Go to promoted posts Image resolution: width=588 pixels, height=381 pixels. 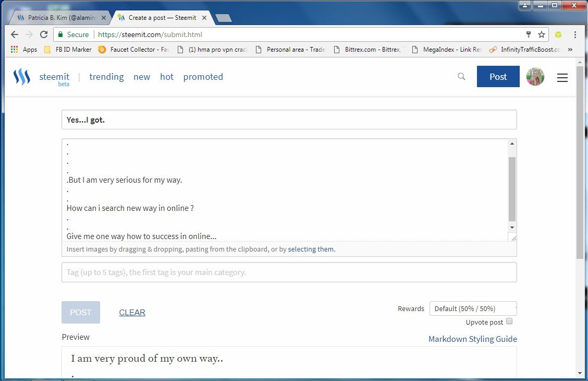pos(203,77)
